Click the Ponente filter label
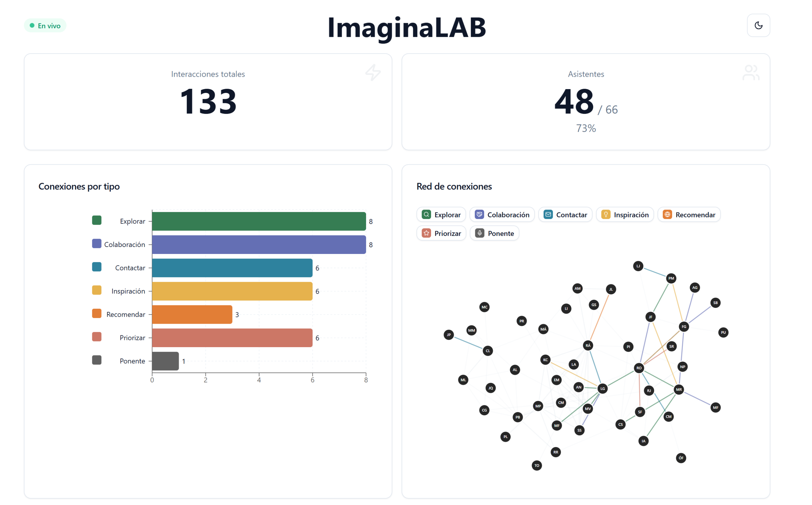This screenshot has width=812, height=505. pos(501,233)
